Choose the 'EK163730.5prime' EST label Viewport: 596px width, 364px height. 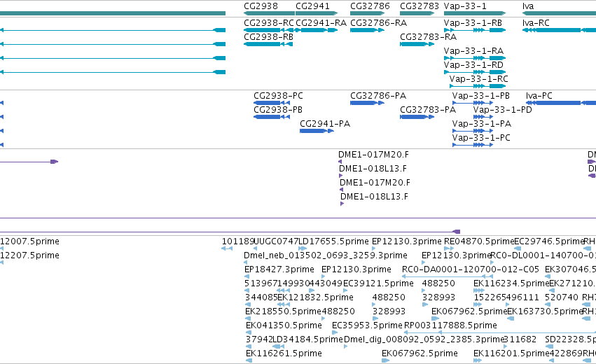pyautogui.click(x=546, y=311)
